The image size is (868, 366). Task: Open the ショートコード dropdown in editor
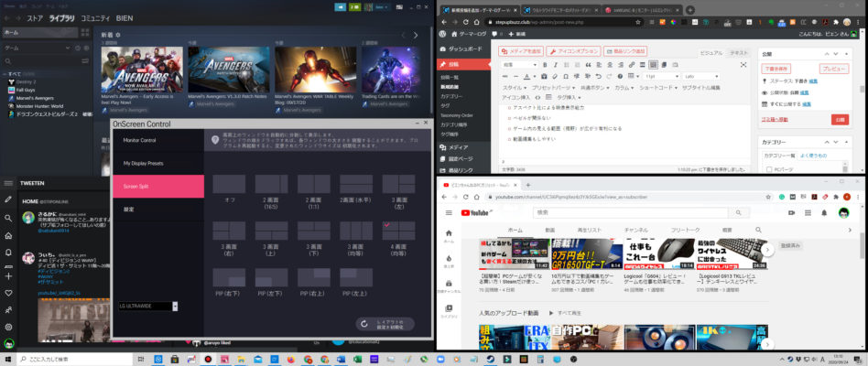tap(657, 88)
